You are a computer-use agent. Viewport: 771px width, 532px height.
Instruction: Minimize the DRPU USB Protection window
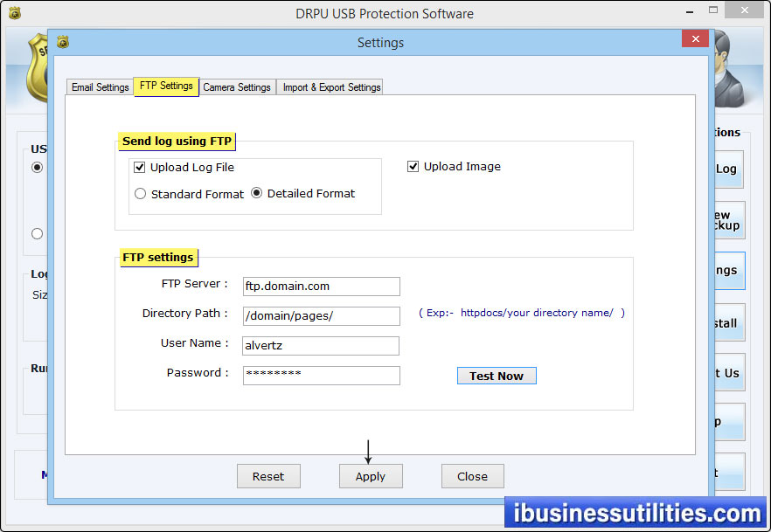click(690, 11)
